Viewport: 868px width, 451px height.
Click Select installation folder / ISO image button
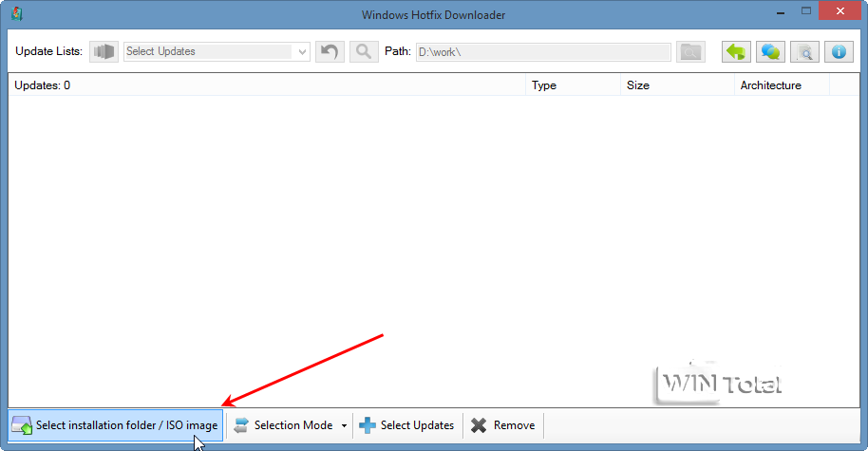[115, 425]
